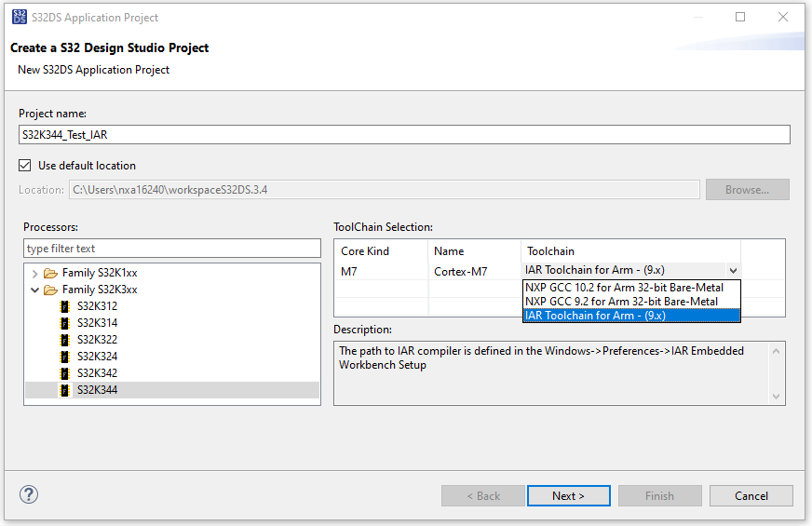Choose IAR Toolchain for Arm (9.x) in list
The height and width of the screenshot is (526, 812).
[x=631, y=316]
